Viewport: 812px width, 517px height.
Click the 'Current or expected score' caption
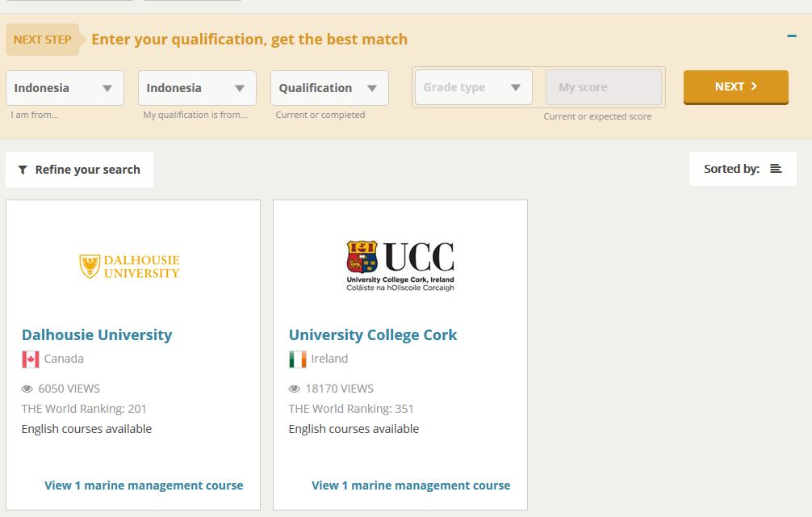click(597, 116)
